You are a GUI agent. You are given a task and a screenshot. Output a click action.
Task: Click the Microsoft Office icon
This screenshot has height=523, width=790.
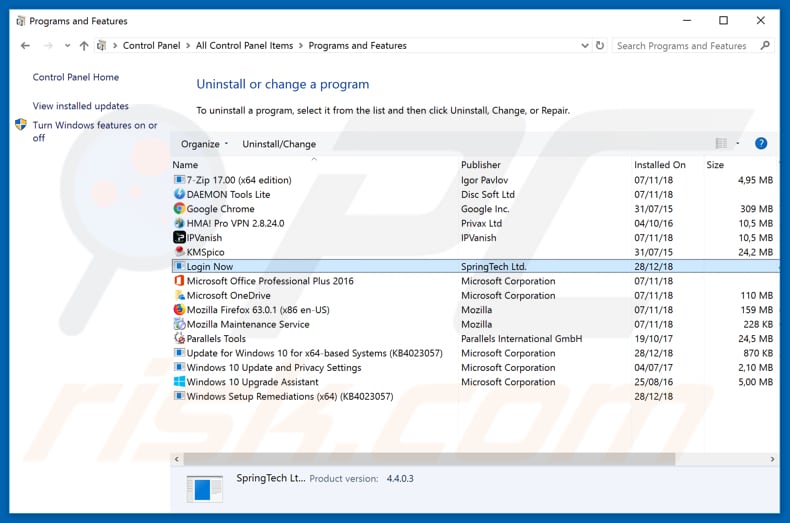click(x=179, y=281)
